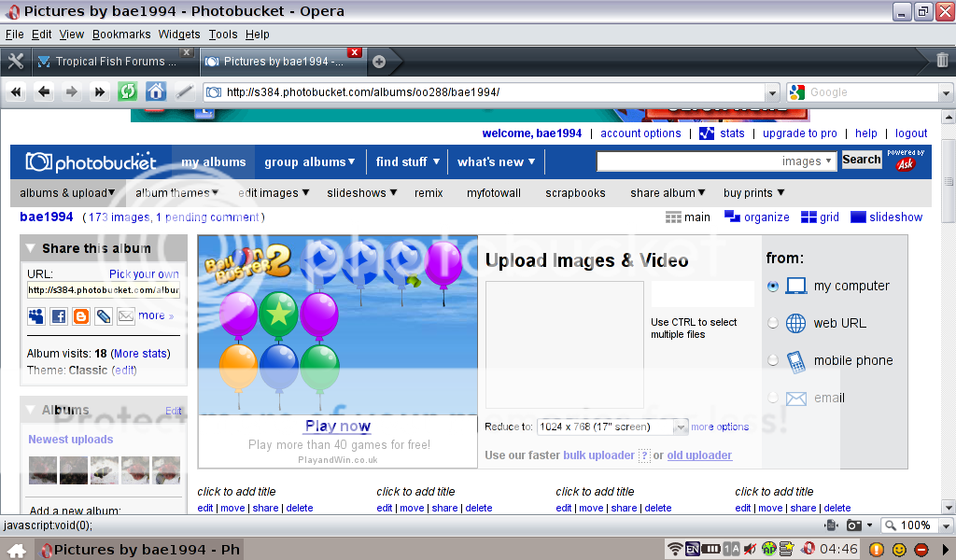
Task: Click the album URL text field
Action: (x=103, y=290)
